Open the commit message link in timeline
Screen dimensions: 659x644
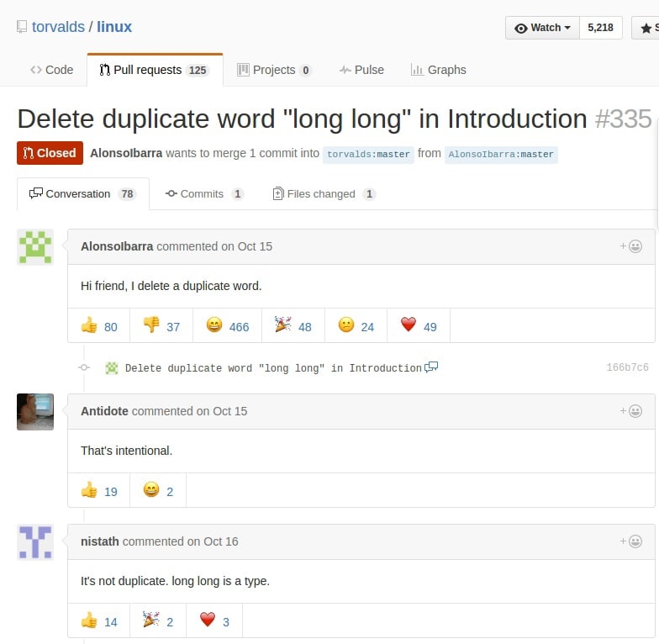click(x=273, y=368)
